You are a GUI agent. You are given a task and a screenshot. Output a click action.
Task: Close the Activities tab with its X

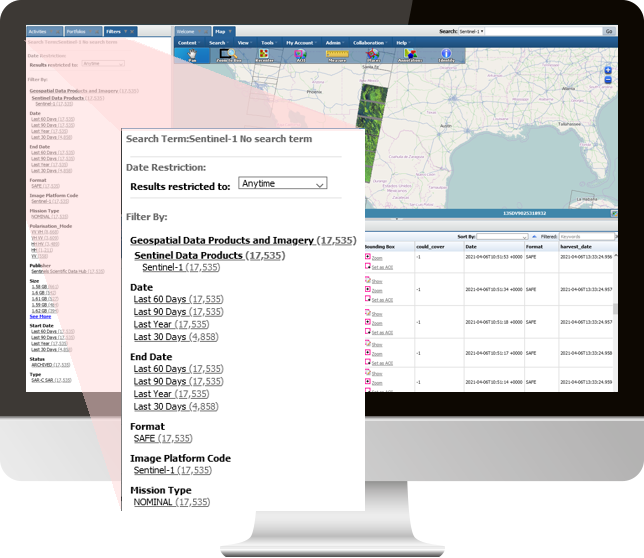coord(58,32)
